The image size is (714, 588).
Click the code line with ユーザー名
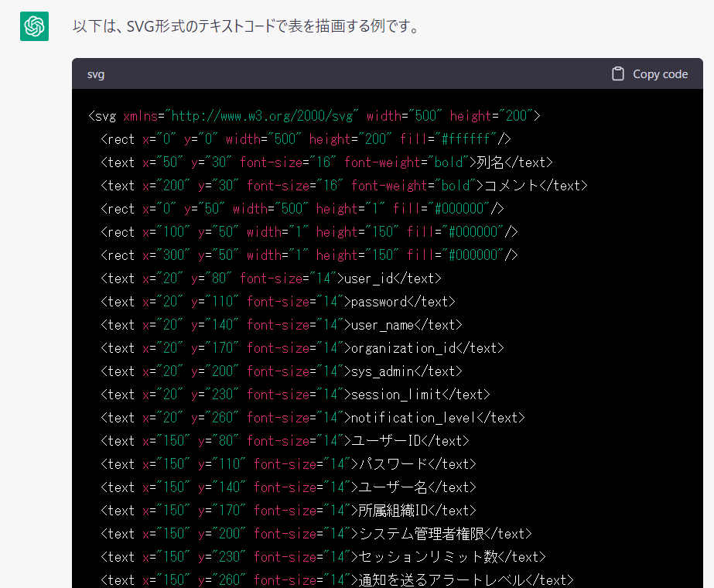tap(289, 487)
